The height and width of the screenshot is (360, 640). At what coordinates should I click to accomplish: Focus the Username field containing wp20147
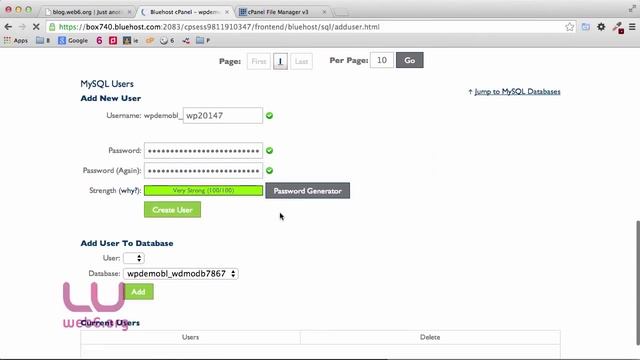(223, 116)
